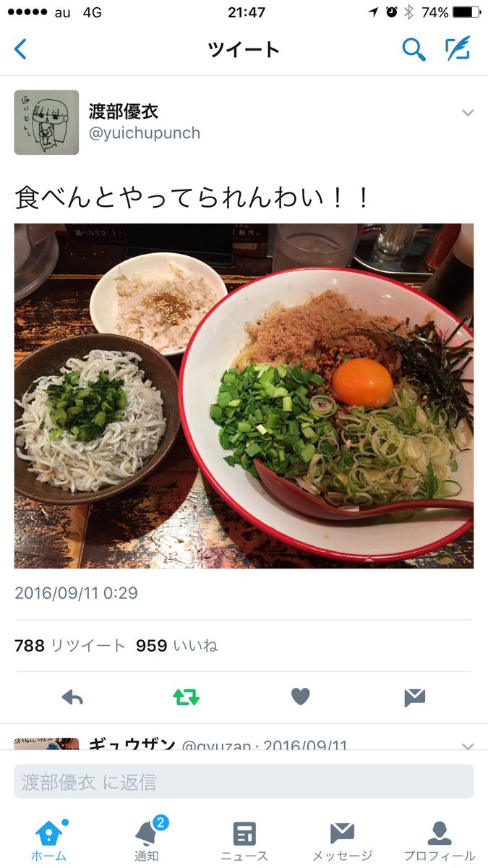Share the tweet via direct message icon
This screenshot has width=488, height=868.
[414, 697]
